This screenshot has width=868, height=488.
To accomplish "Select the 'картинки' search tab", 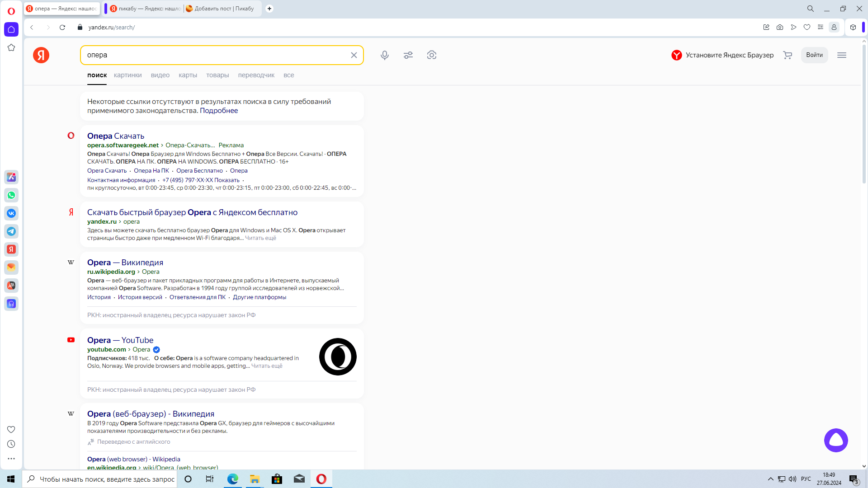I will 128,75.
